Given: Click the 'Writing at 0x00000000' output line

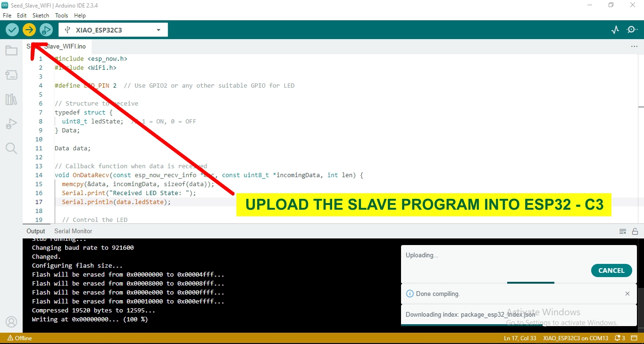Looking at the screenshot, I should click(90, 319).
